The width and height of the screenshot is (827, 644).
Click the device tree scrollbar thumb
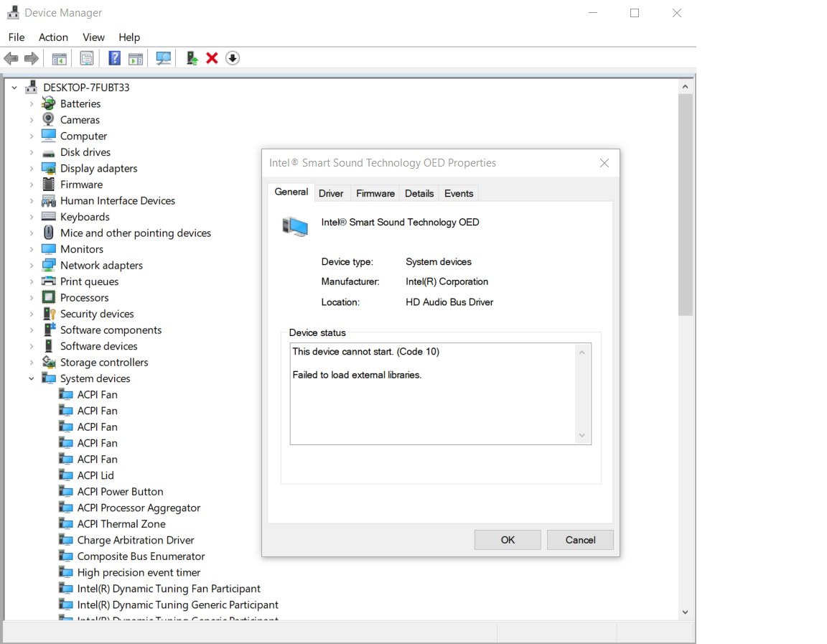pos(685,205)
